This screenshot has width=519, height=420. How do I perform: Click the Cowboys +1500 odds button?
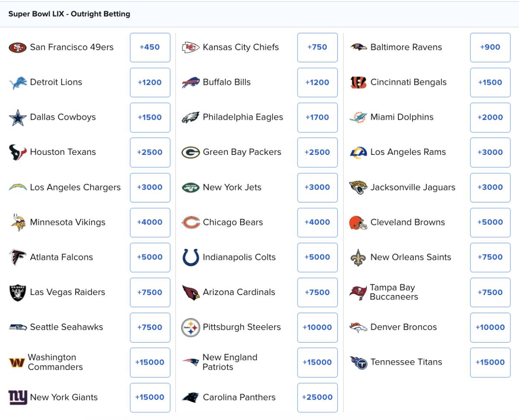150,117
